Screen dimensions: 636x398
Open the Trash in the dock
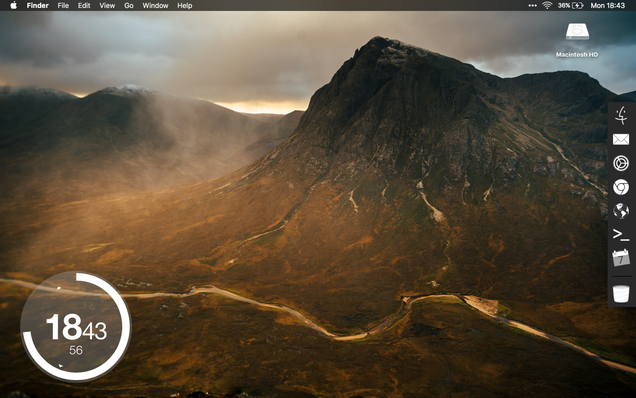pos(621,294)
